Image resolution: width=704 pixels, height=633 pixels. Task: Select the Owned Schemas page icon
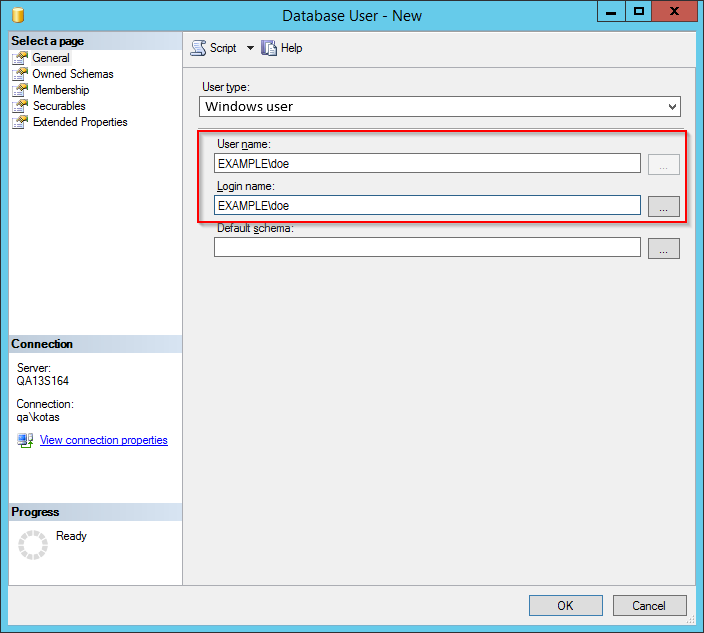(20, 74)
